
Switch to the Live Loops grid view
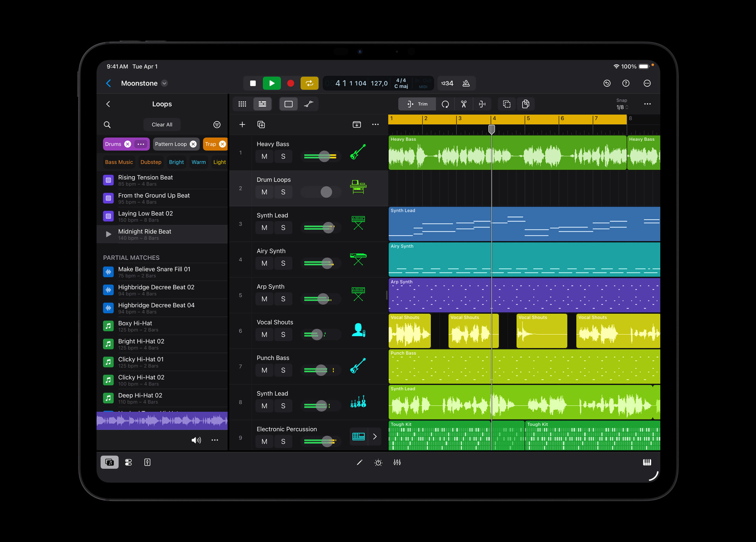(242, 104)
